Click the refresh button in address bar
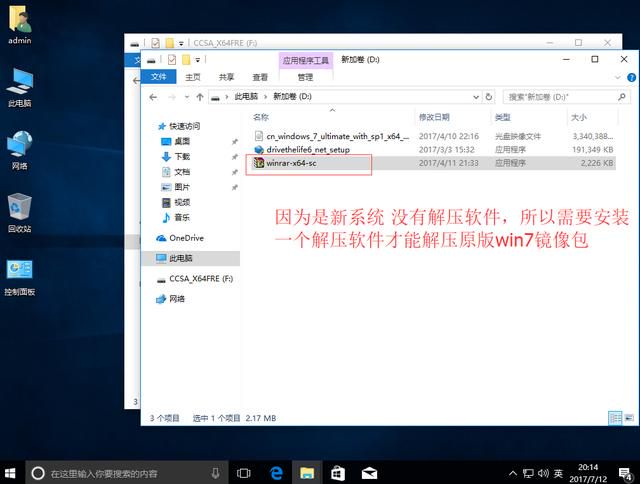 488,97
